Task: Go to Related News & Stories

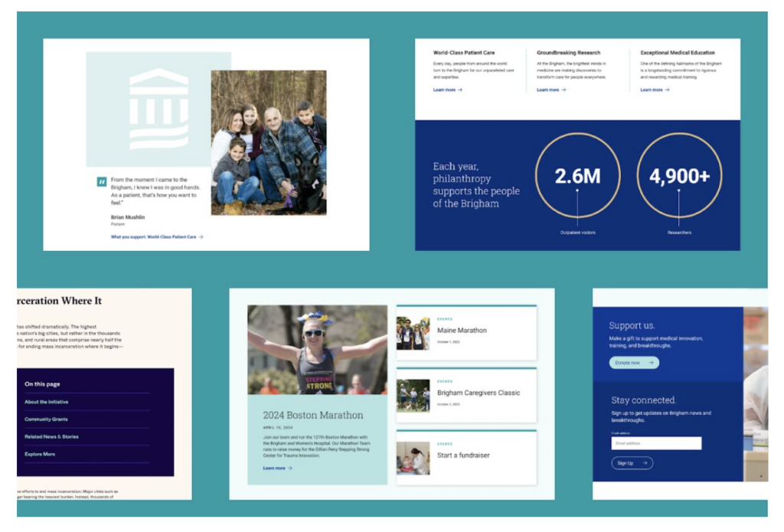Action: pos(51,437)
